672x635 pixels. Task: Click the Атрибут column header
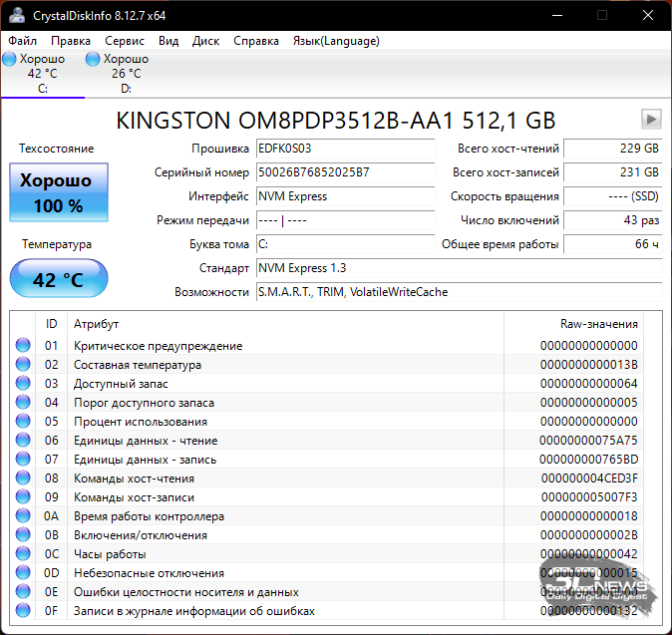click(x=285, y=324)
